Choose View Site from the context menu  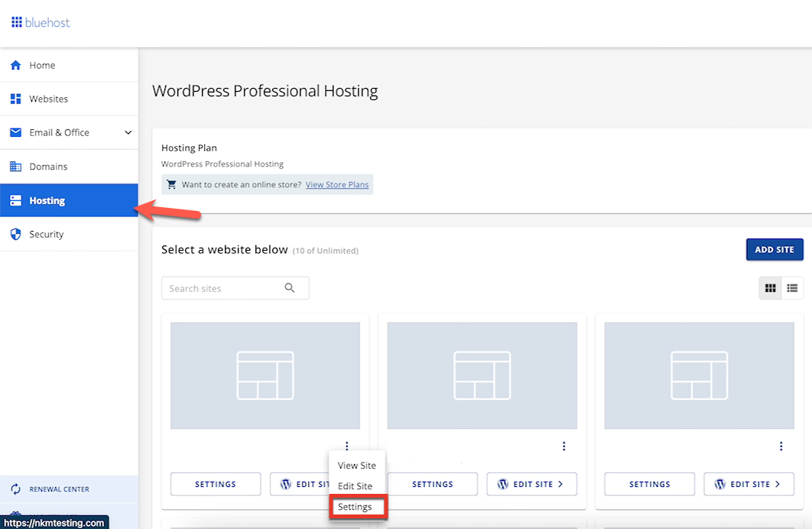(356, 465)
